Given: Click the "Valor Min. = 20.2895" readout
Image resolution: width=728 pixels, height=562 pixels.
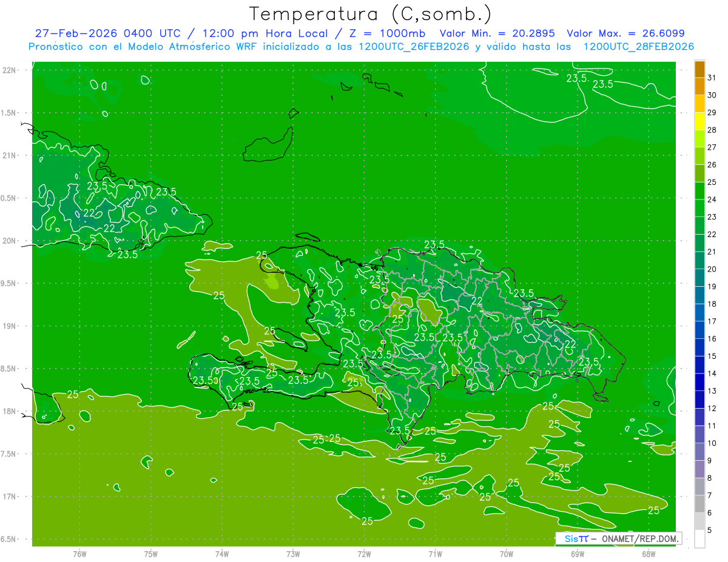Looking at the screenshot, I should [497, 33].
